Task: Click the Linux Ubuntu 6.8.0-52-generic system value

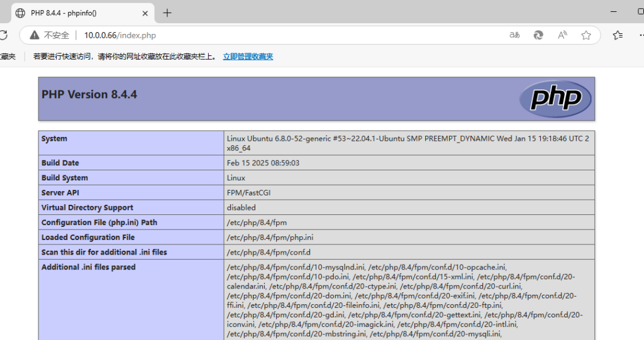Action: click(x=408, y=143)
